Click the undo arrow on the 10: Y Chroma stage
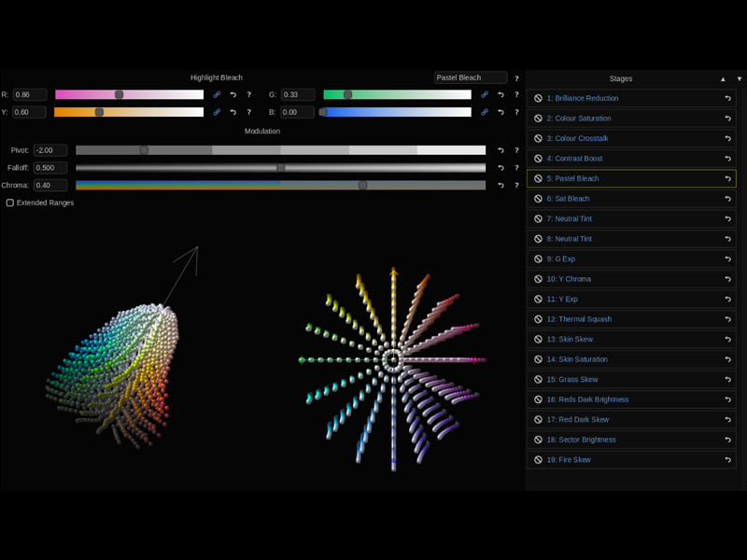This screenshot has width=747, height=560. pyautogui.click(x=726, y=279)
